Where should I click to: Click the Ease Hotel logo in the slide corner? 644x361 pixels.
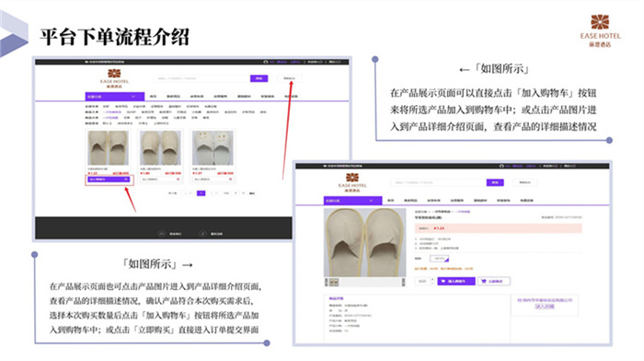(x=600, y=30)
